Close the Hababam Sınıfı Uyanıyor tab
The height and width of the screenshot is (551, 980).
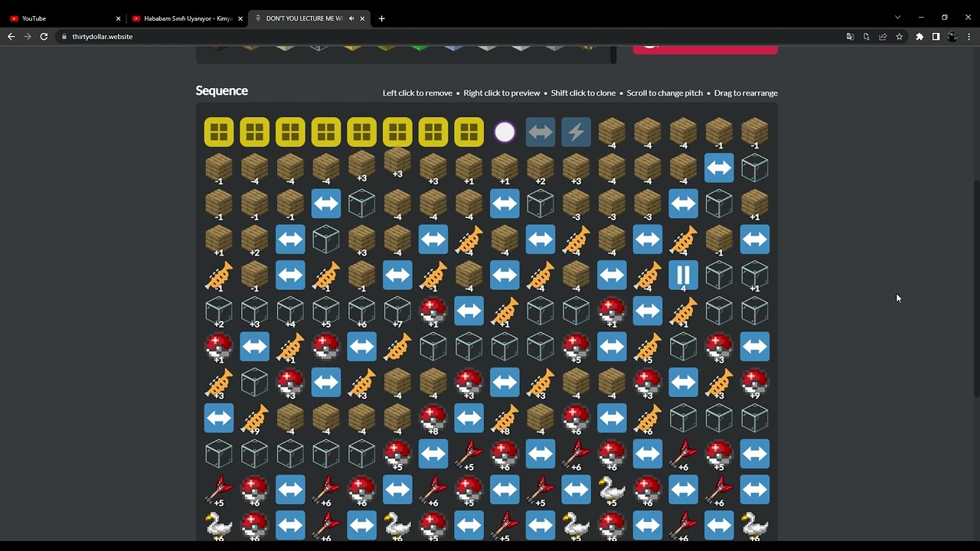(x=240, y=18)
